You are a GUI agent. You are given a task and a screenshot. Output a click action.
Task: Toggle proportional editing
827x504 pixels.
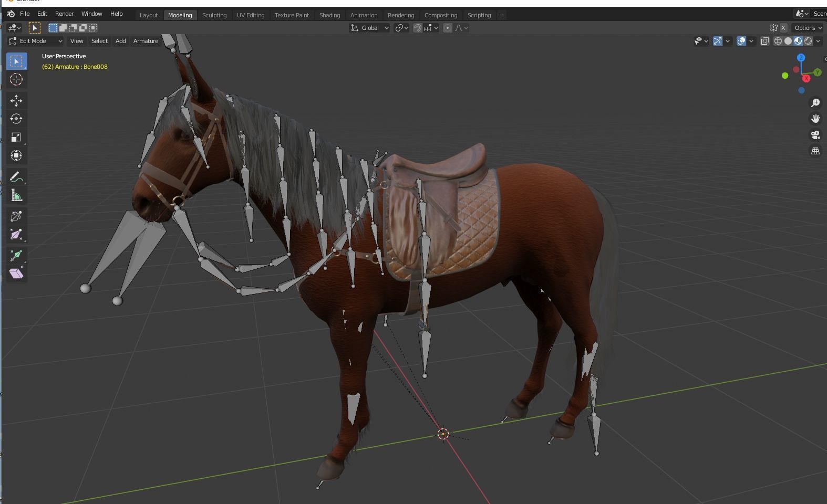click(x=448, y=28)
